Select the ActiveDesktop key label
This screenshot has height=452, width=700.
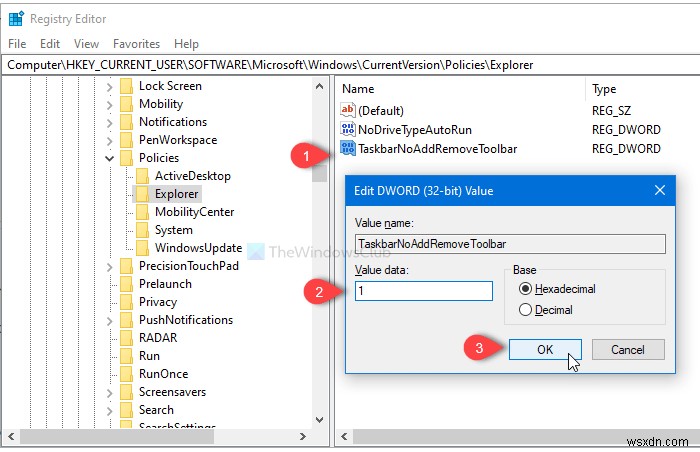click(192, 176)
